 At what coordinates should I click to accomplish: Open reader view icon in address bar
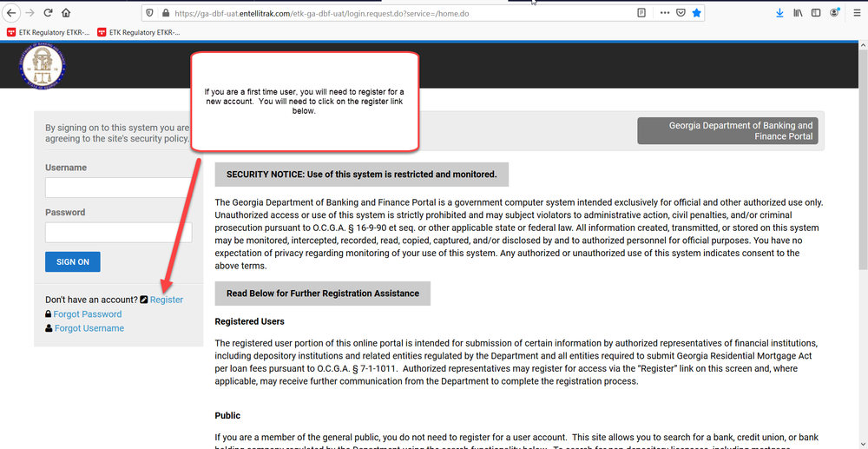click(641, 14)
